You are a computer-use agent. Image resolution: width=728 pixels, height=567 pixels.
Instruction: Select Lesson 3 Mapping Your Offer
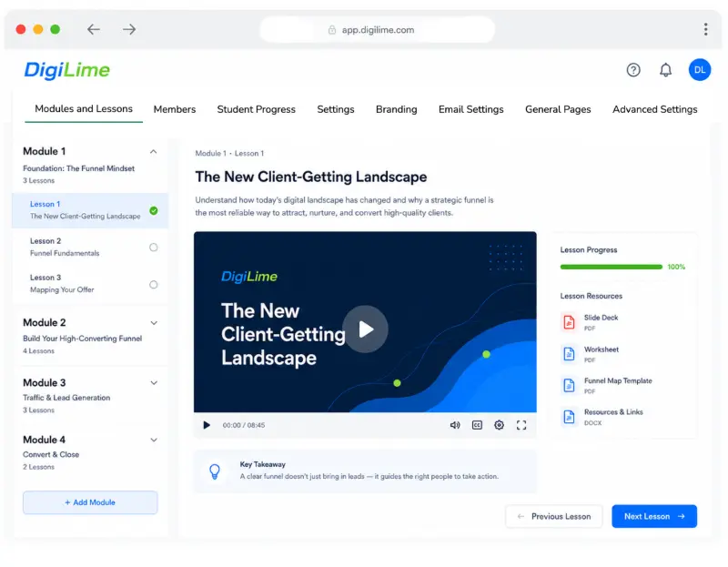click(90, 284)
